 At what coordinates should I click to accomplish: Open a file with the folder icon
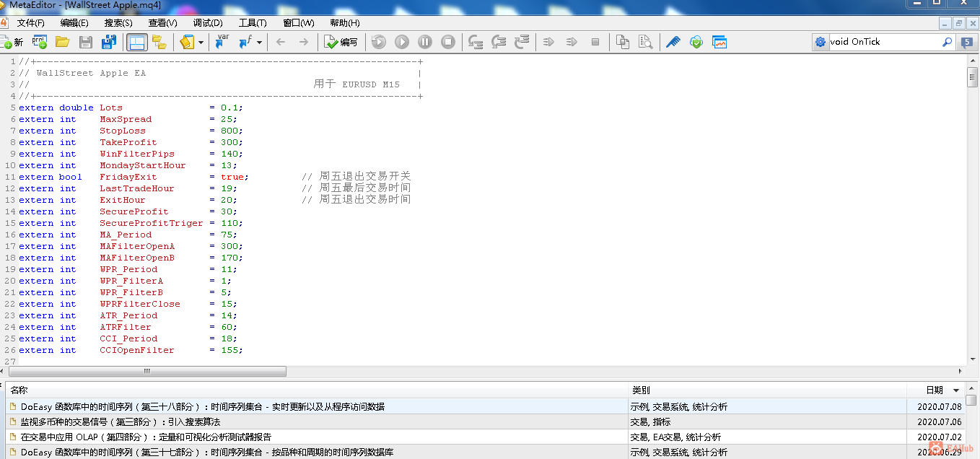click(x=62, y=42)
